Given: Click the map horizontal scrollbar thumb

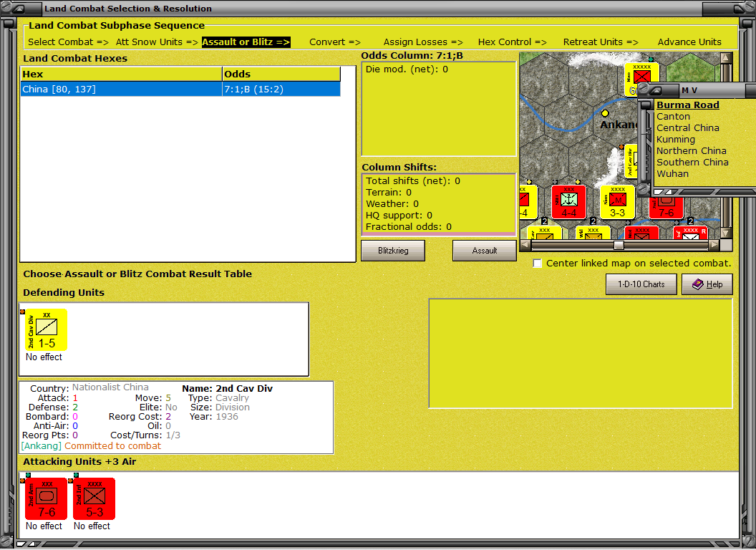Looking at the screenshot, I should pos(619,245).
